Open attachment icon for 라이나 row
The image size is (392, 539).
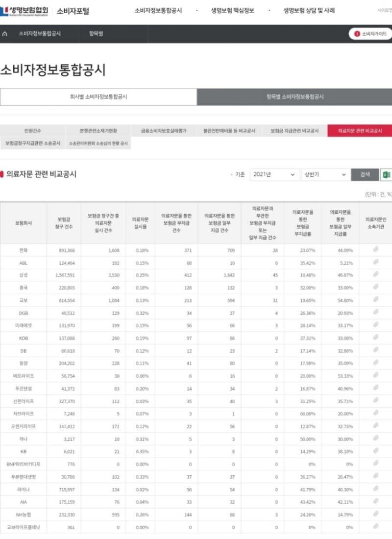tap(376, 489)
